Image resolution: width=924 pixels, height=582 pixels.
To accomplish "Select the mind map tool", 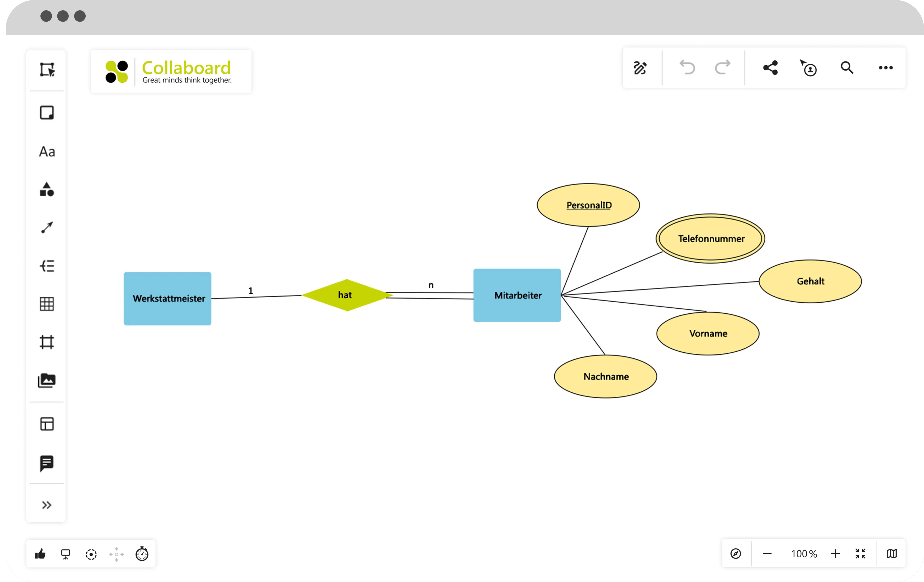I will coord(47,266).
